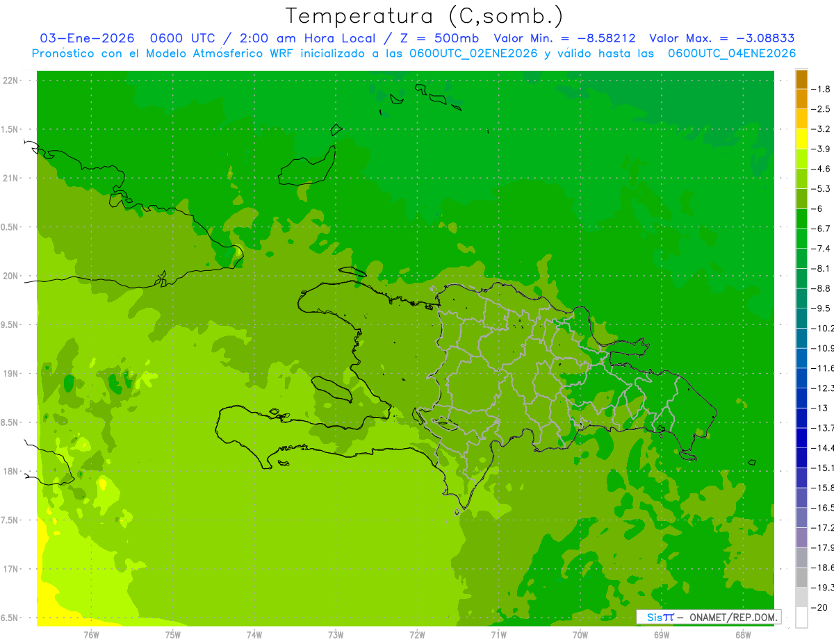Pick the olive-green swatch between -5.3 and -6
Image resolution: width=834 pixels, height=644 pixels.
click(801, 199)
